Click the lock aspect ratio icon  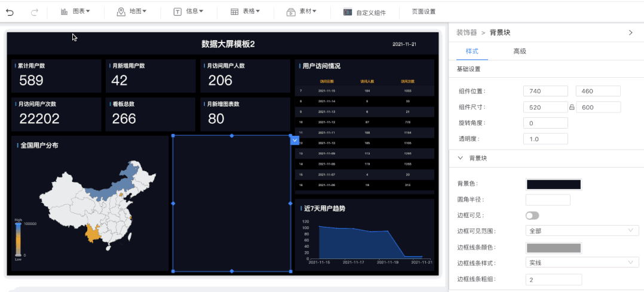(572, 107)
